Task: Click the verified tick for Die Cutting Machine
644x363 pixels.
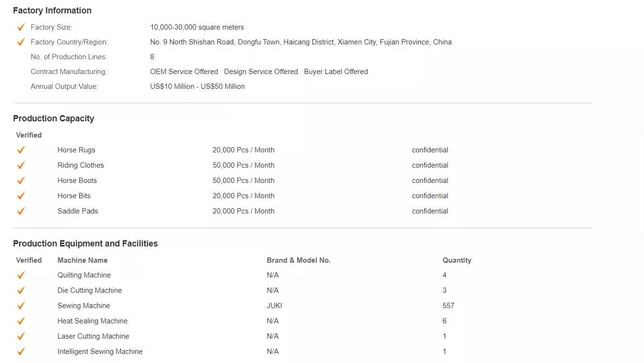Action: 21,290
